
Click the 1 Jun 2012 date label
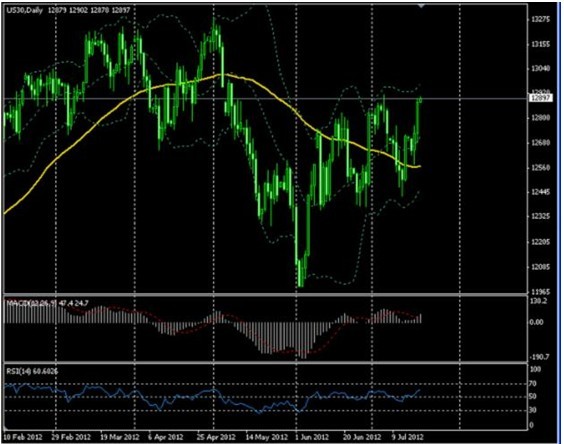click(x=311, y=437)
